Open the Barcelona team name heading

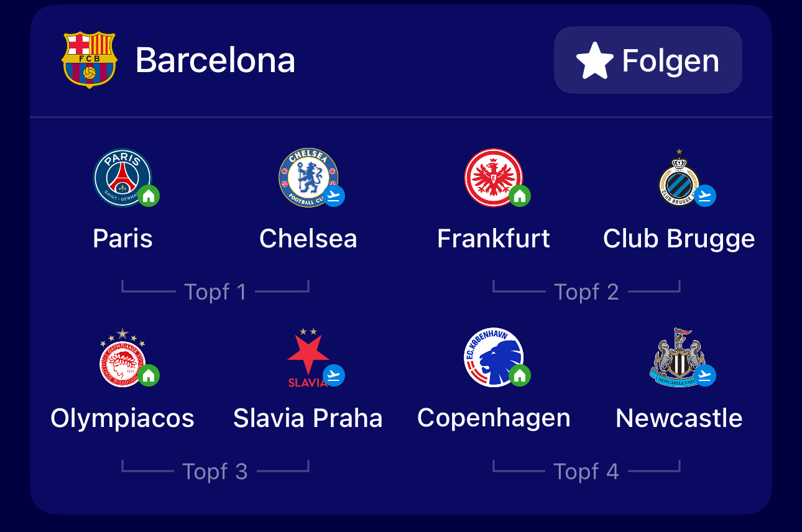[215, 60]
